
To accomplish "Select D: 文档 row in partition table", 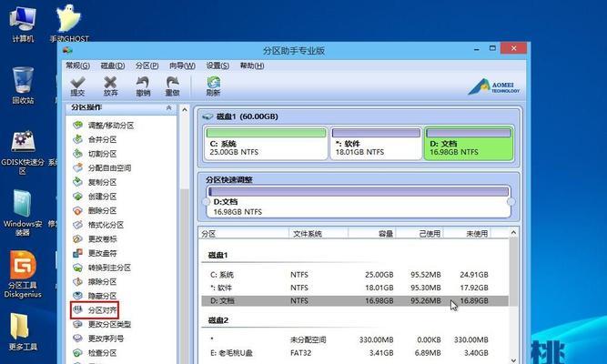I will click(x=354, y=300).
